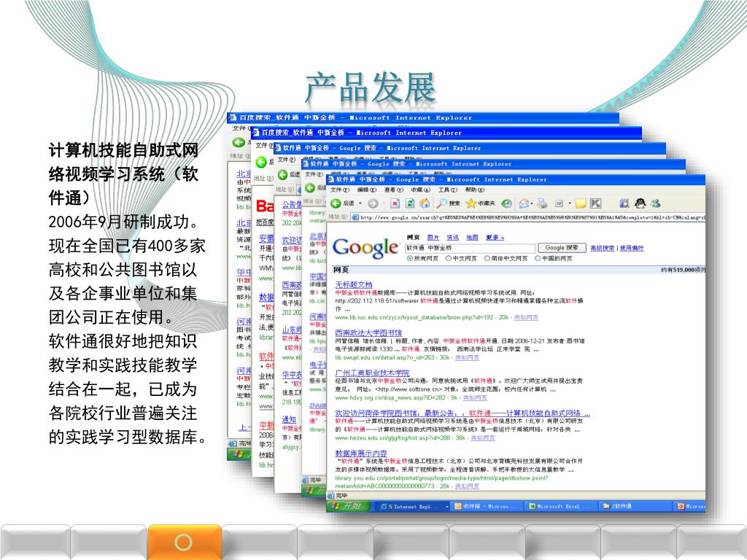The height and width of the screenshot is (560, 747).
Task: Click the Home house icon
Action: [x=425, y=203]
